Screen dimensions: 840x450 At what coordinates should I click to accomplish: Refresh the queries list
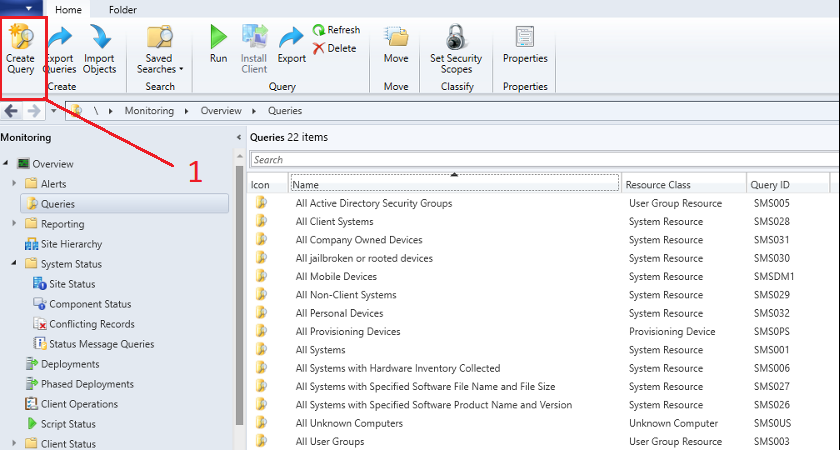[x=336, y=30]
